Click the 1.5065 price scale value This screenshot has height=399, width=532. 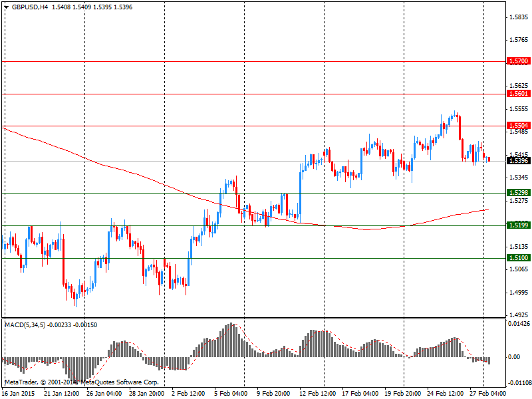tap(519, 269)
